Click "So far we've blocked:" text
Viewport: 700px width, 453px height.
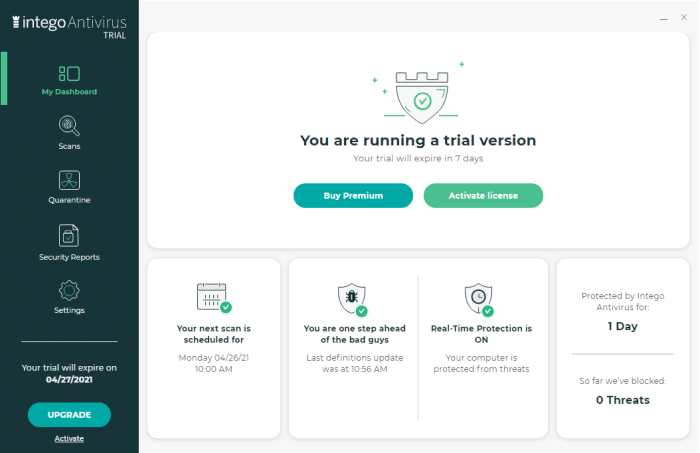click(x=623, y=381)
